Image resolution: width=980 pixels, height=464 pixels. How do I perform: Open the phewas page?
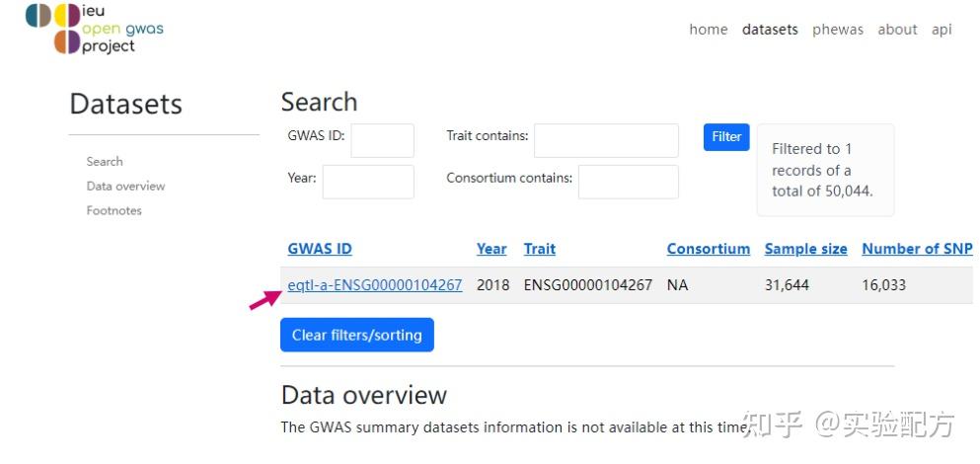(x=837, y=30)
